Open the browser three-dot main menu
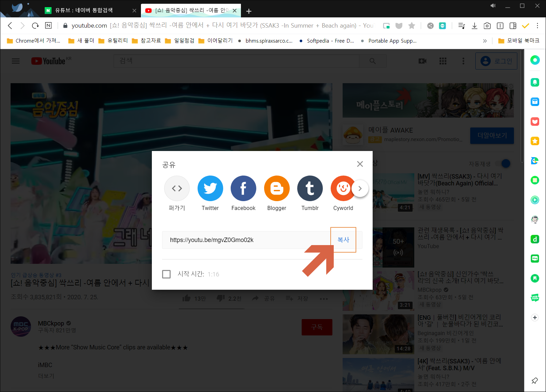The width and height of the screenshot is (546, 392). coord(537,26)
